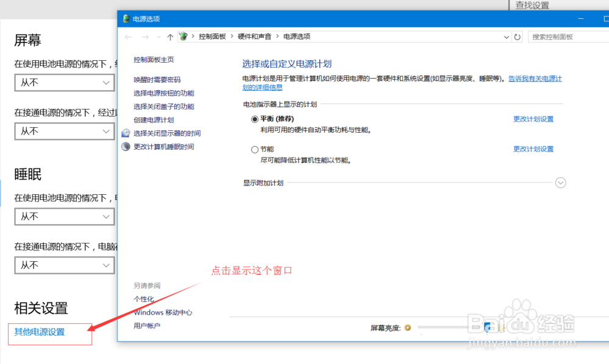The height and width of the screenshot is (364, 609).
Task: Click the battery icon in the address bar
Action: point(182,37)
